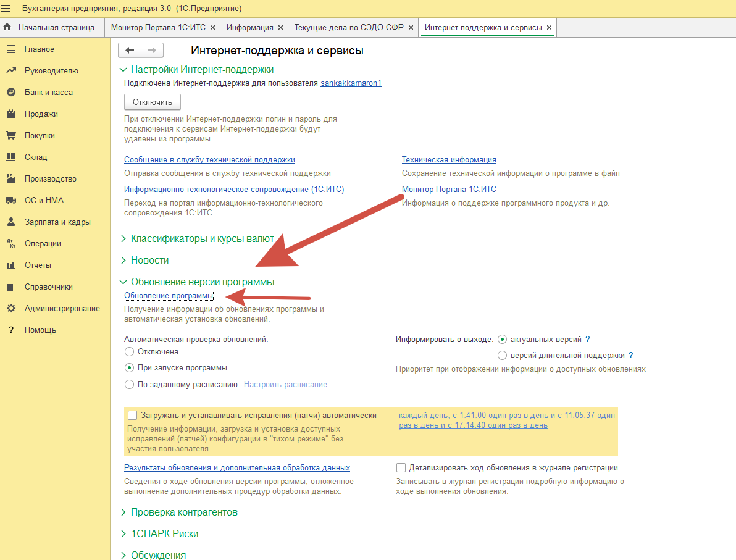
Task: Open Продажи shopping bag icon
Action: (10, 114)
